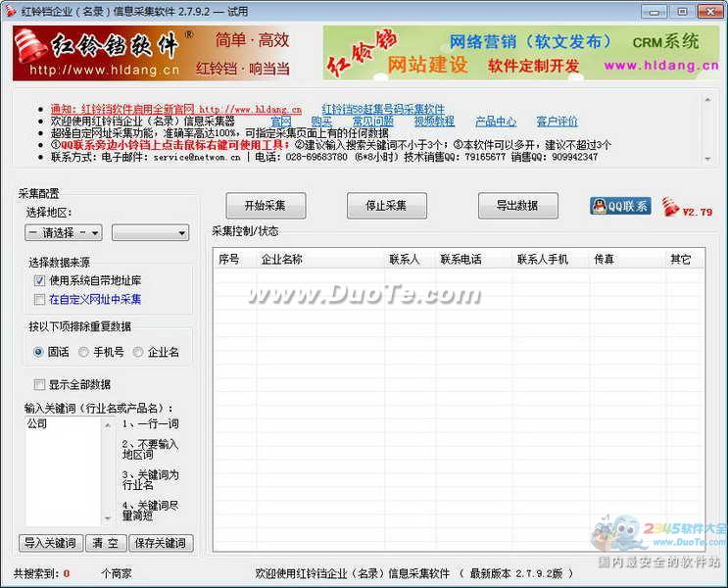
Task: Open the 视频教程 link
Action: (x=434, y=122)
